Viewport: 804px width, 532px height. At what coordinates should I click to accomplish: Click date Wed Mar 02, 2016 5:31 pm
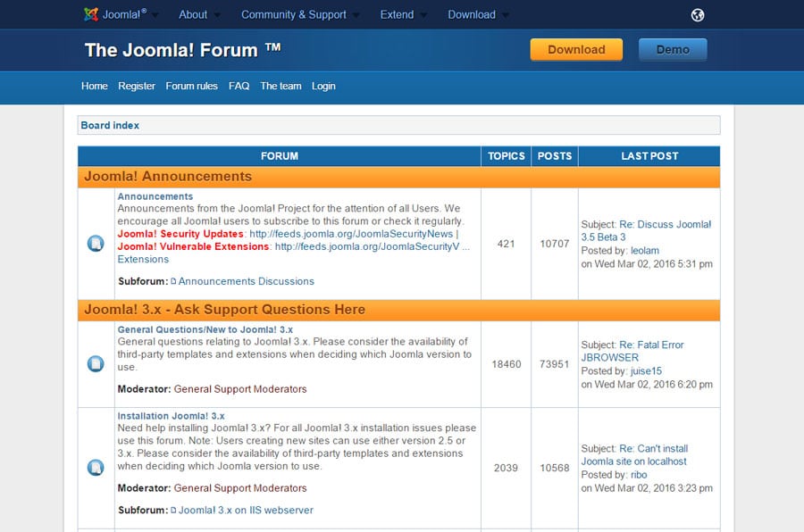(x=653, y=264)
